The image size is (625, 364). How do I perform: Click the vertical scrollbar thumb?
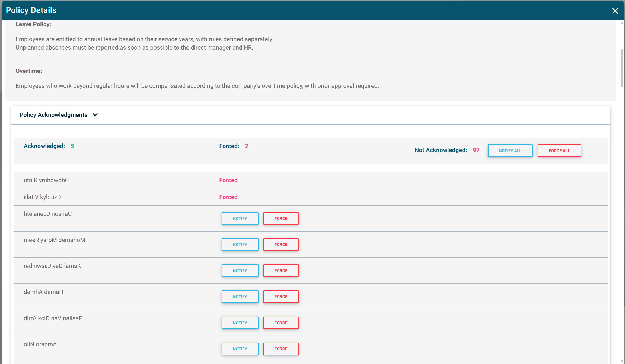click(622, 68)
